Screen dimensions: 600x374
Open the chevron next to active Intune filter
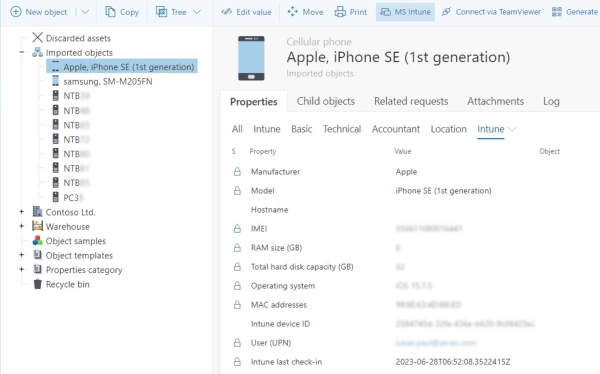pos(512,129)
